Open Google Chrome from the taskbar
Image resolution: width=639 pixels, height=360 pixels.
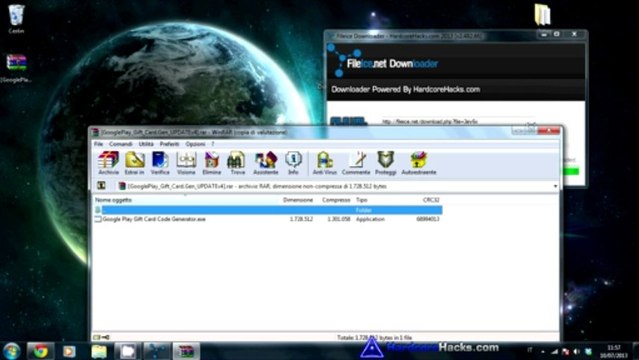[40, 351]
